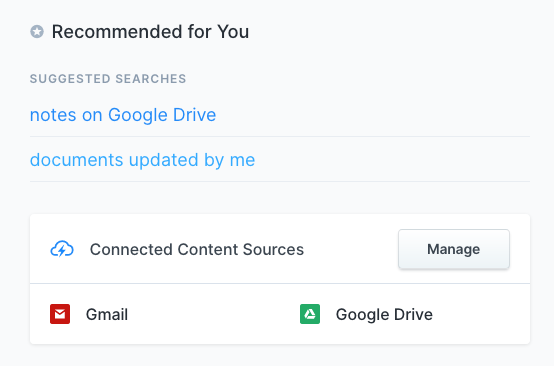Click the Connected Content Sources title text
Image resolution: width=554 pixels, height=366 pixels.
(x=197, y=249)
